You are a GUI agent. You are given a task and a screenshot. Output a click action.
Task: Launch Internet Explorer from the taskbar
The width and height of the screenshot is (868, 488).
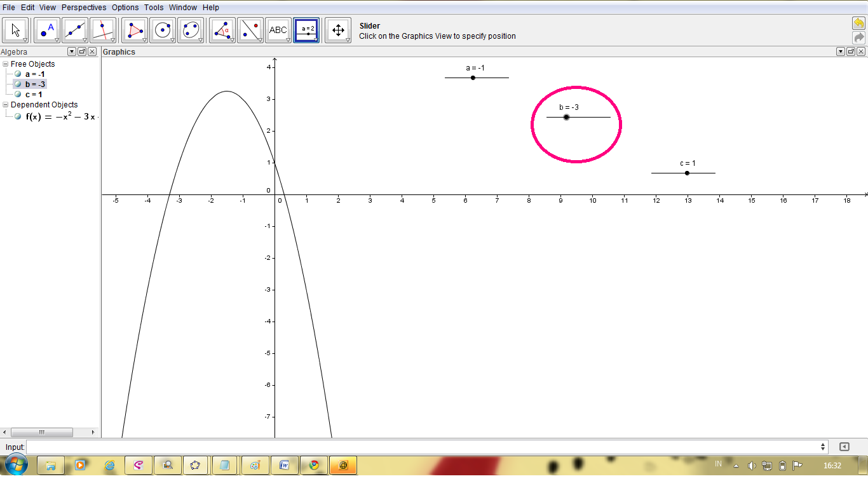109,465
